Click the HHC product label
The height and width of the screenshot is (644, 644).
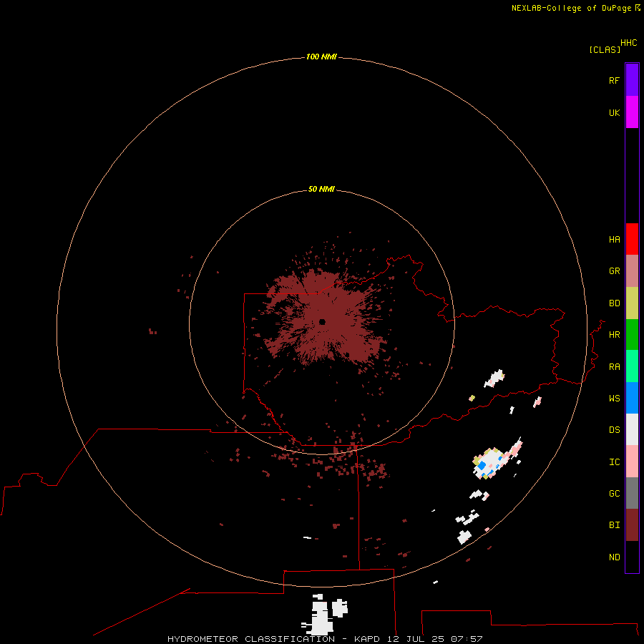click(x=628, y=43)
